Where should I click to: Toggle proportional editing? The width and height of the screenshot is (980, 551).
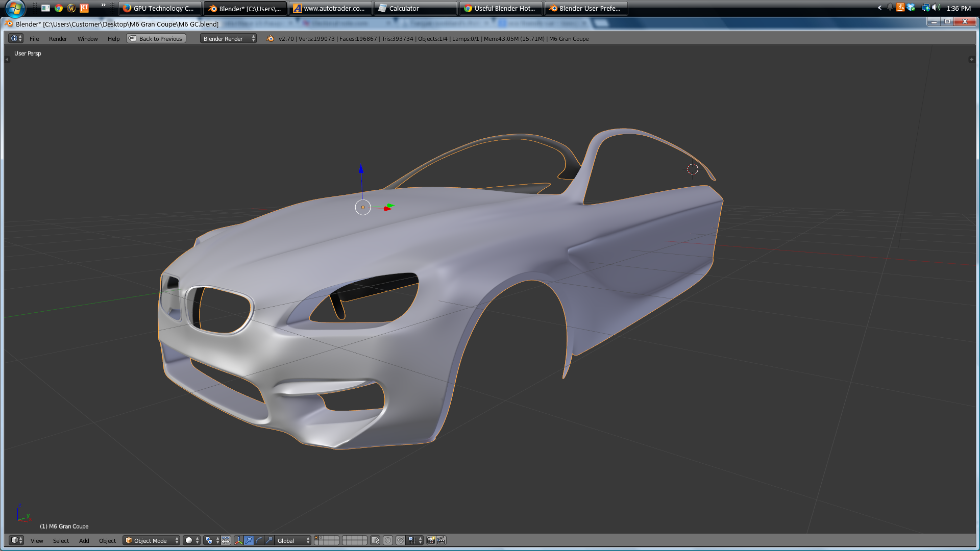tap(388, 541)
